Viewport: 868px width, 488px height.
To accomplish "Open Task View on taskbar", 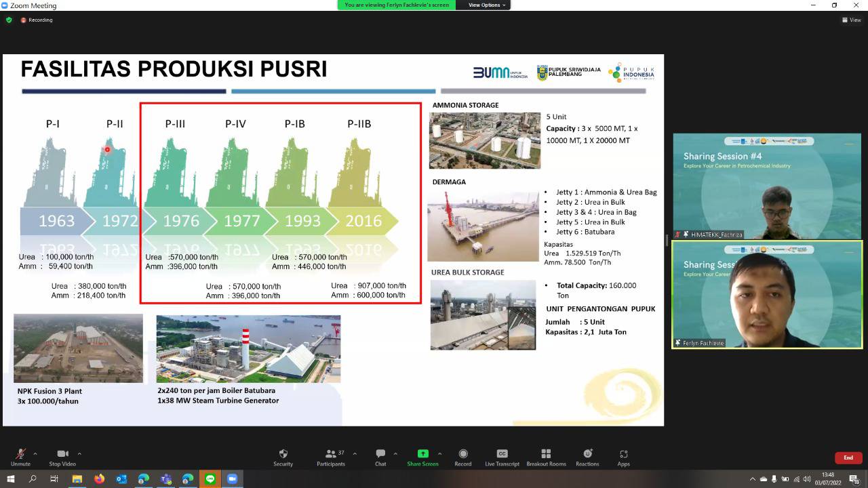I will point(55,479).
